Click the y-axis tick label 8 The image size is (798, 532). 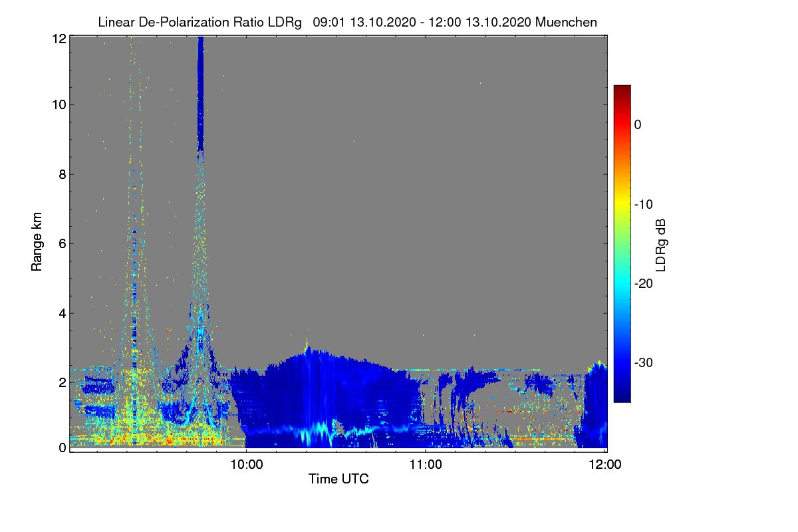coord(62,174)
